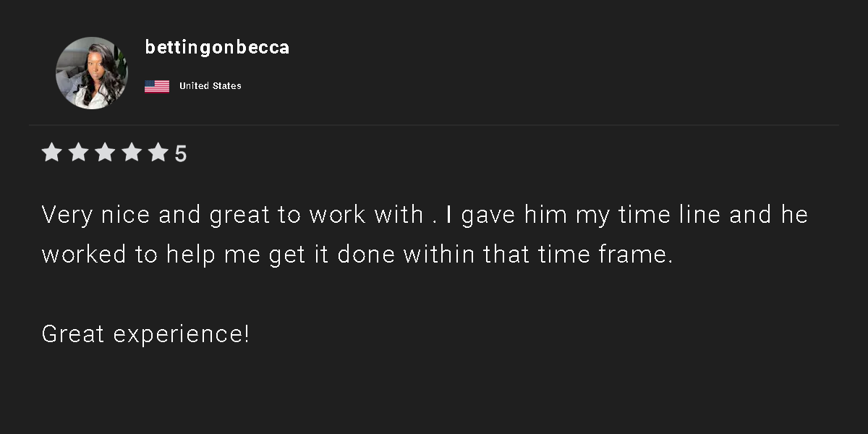The height and width of the screenshot is (434, 868).
Task: Select the third rating star
Action: [x=105, y=153]
